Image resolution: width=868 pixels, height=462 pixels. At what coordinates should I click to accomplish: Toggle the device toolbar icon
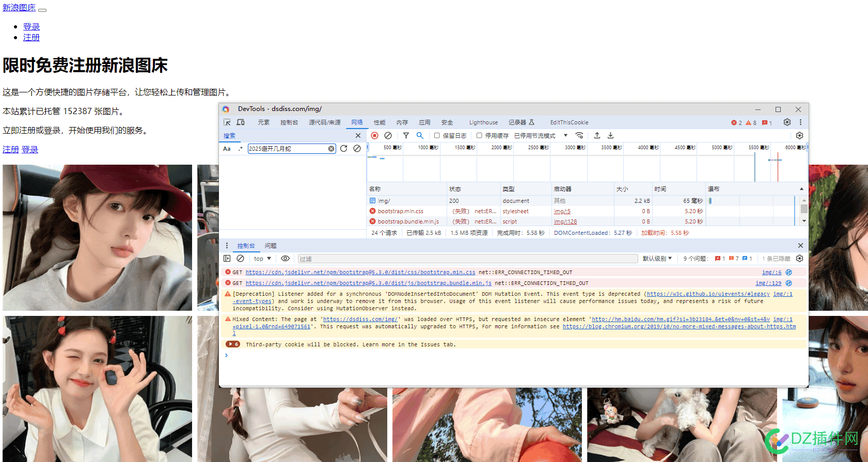pos(241,122)
